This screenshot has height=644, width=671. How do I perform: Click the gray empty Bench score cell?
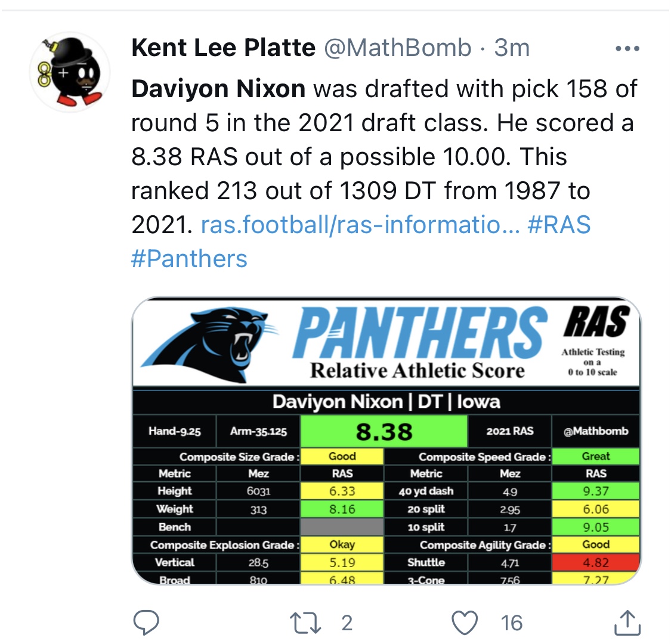click(x=342, y=527)
